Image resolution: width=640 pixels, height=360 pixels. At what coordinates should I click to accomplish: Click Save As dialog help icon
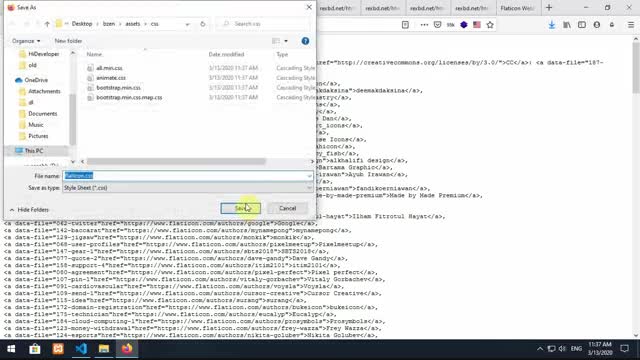pyautogui.click(x=305, y=41)
